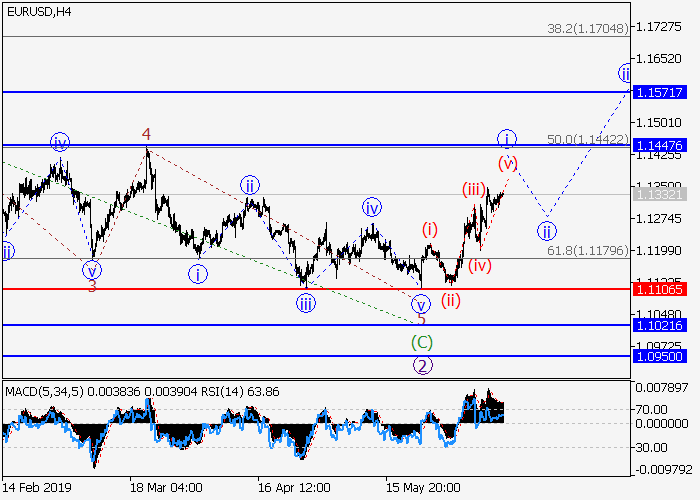Click the red (v) wave label
The width and height of the screenshot is (700, 500).
coord(507,162)
